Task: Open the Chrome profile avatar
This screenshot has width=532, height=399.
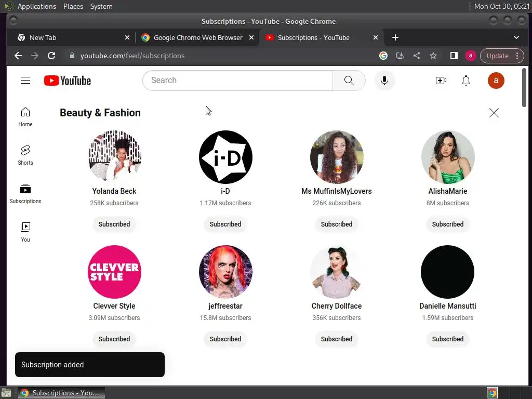Action: (470, 56)
